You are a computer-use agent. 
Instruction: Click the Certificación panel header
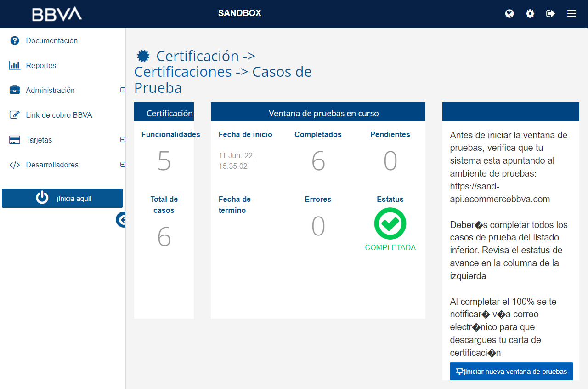coord(164,112)
